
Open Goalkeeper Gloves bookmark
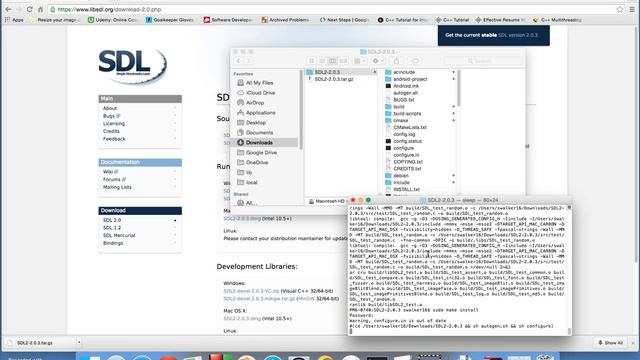point(170,20)
